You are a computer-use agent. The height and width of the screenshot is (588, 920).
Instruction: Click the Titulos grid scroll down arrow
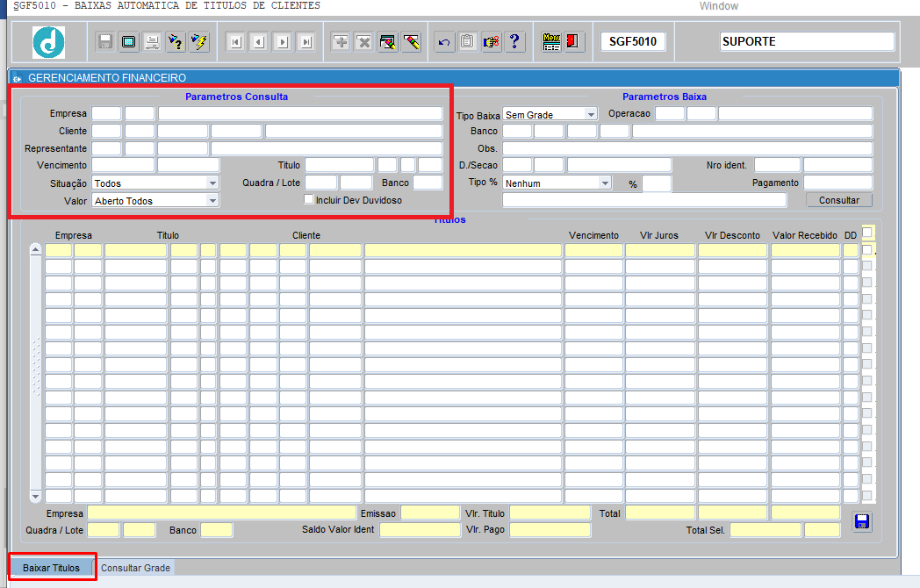click(x=36, y=497)
